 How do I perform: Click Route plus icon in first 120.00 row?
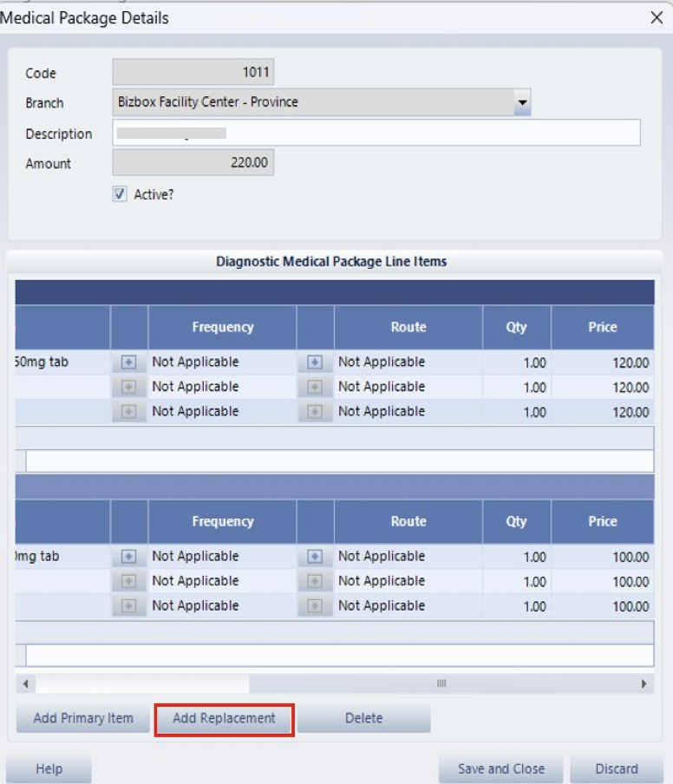(315, 363)
